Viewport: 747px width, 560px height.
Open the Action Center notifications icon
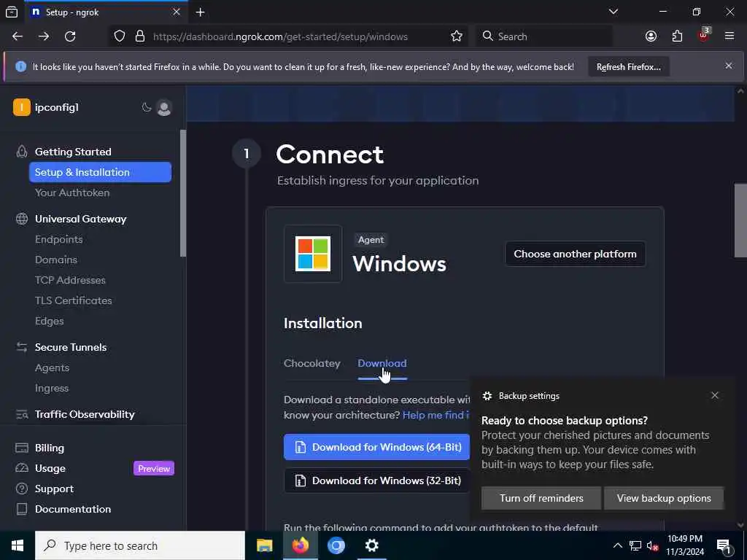(x=724, y=545)
